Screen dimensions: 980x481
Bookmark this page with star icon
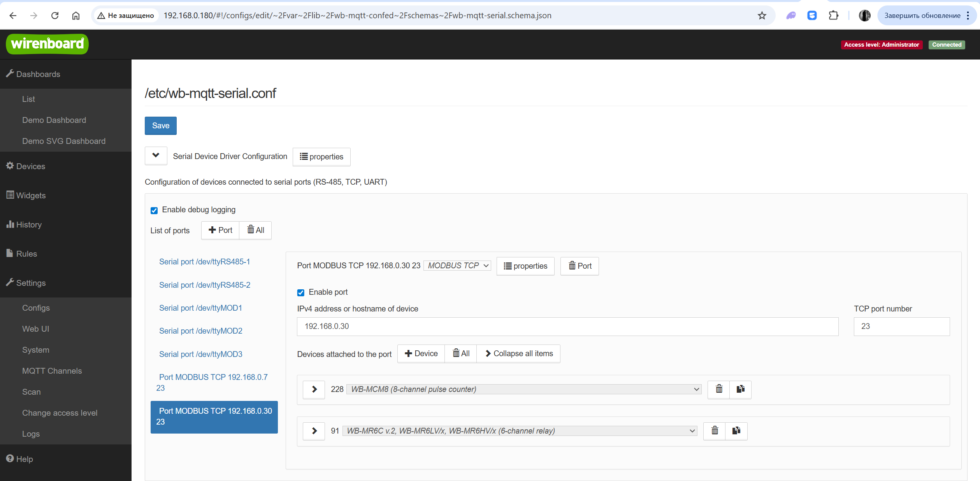coord(762,16)
